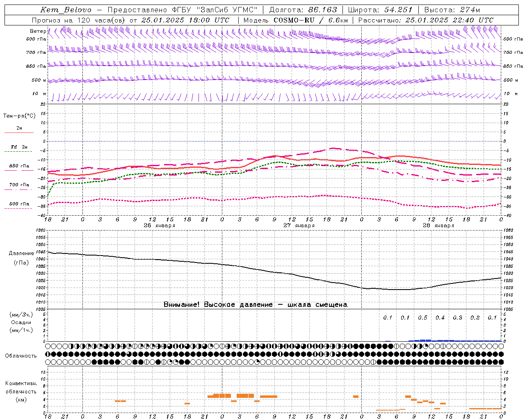Image resolution: width=525 pixels, height=420 pixels.
Task: Click the 'Прогноз на 120 часа(ов)' forecast text
Action: 79,20
